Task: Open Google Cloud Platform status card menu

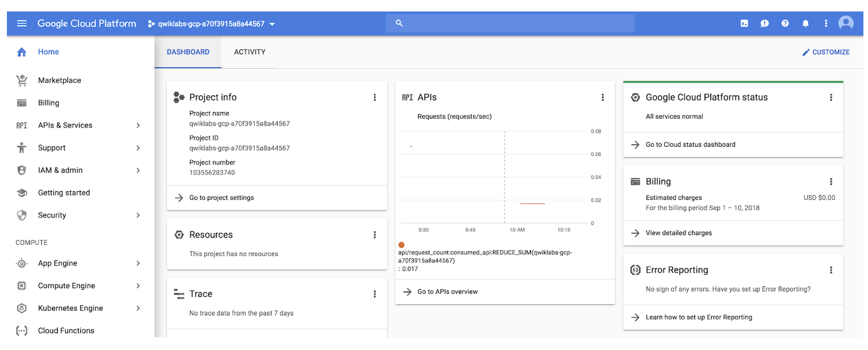Action: click(x=831, y=98)
